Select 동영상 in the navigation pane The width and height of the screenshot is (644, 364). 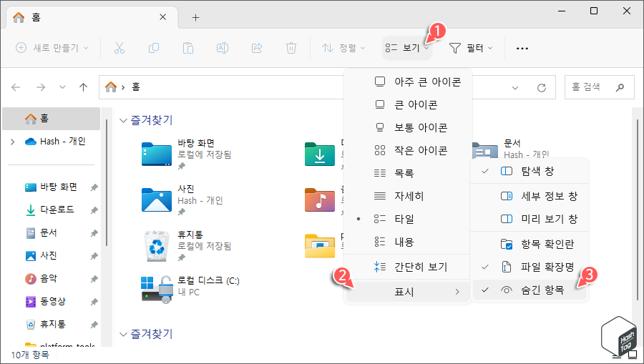(x=45, y=302)
